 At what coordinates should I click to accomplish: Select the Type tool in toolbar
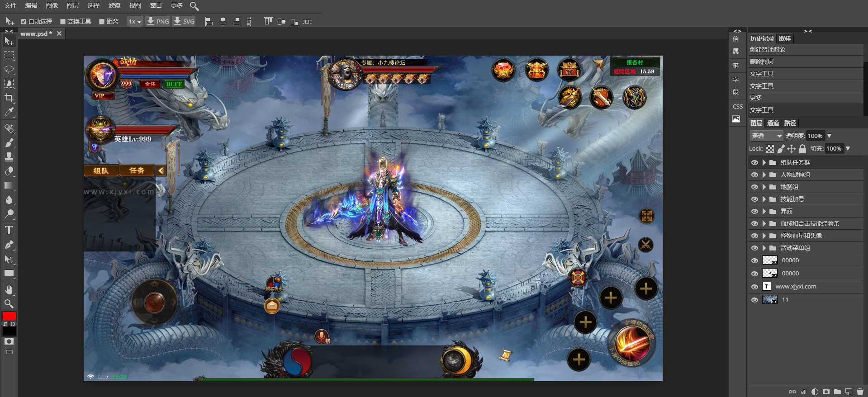click(x=9, y=230)
